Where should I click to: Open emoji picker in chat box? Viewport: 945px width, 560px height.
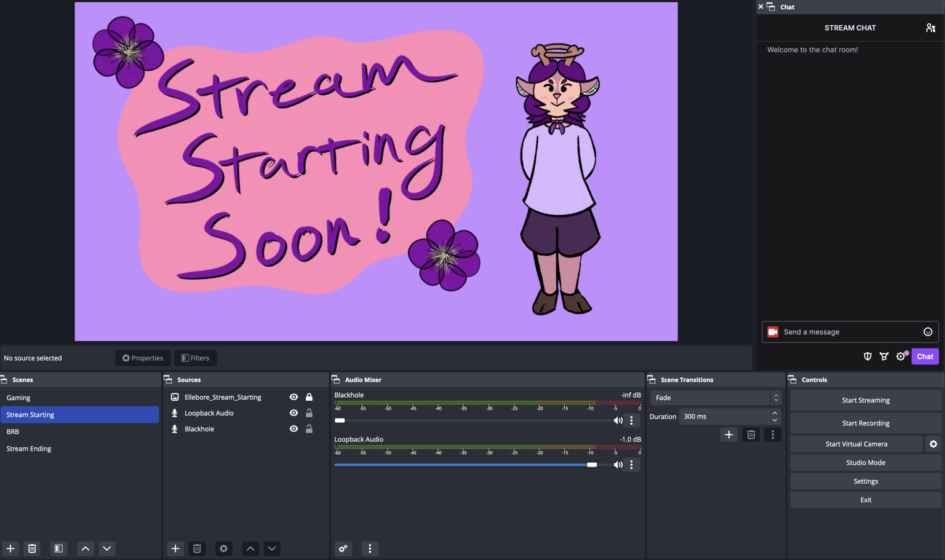(928, 332)
